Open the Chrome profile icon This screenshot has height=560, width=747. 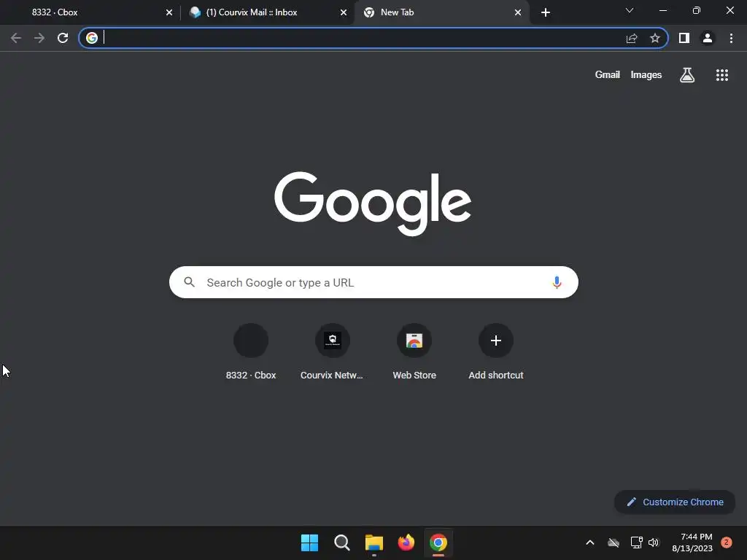(708, 38)
